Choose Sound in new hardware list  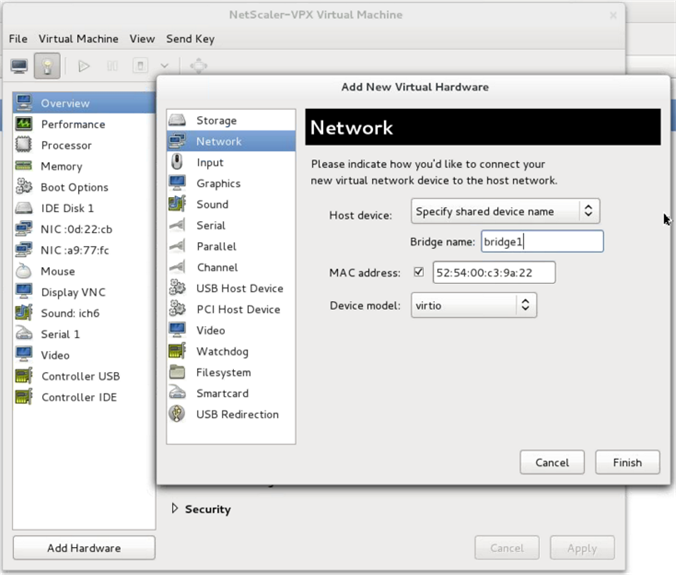pos(231,204)
